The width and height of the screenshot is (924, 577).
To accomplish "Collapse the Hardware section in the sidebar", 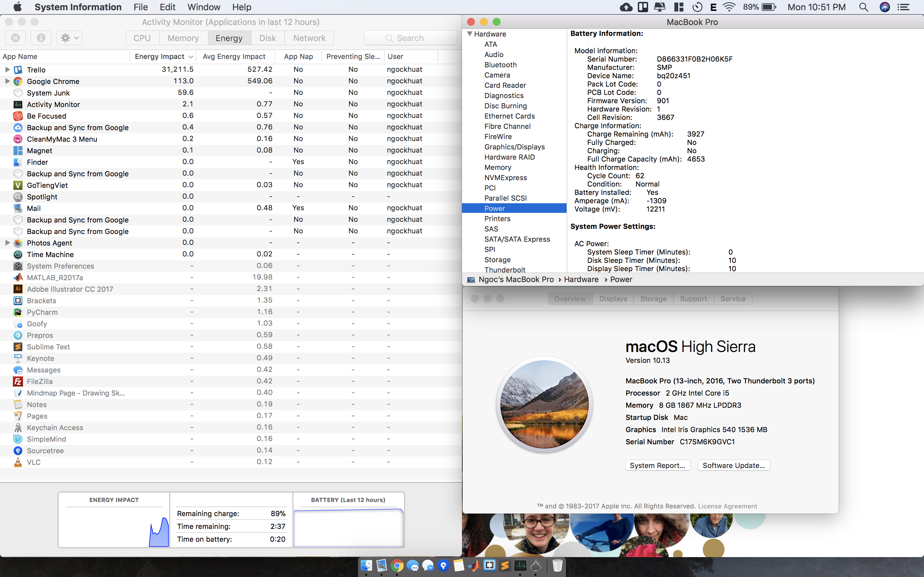I will tap(470, 34).
